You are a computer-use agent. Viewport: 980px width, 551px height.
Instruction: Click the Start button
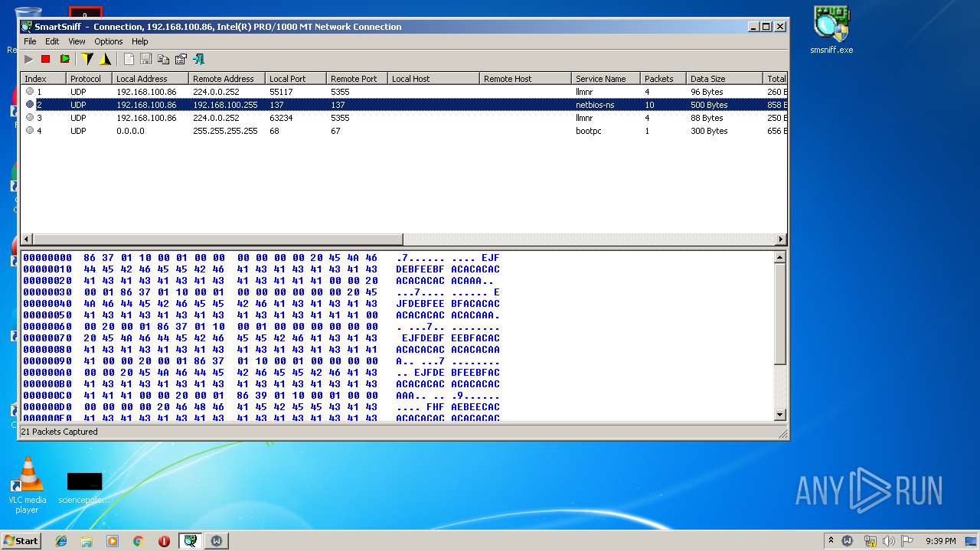pyautogui.click(x=21, y=541)
